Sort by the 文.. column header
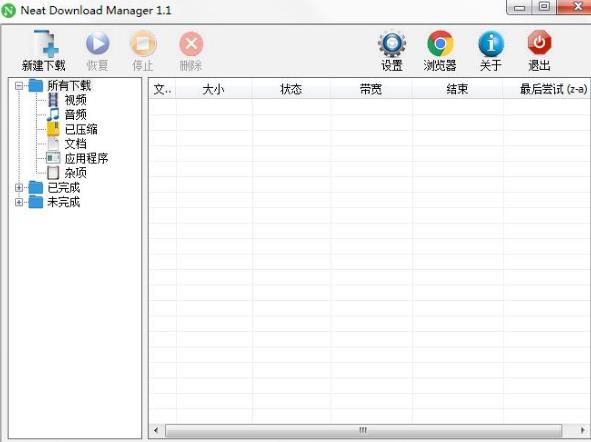591x442 pixels. (162, 89)
